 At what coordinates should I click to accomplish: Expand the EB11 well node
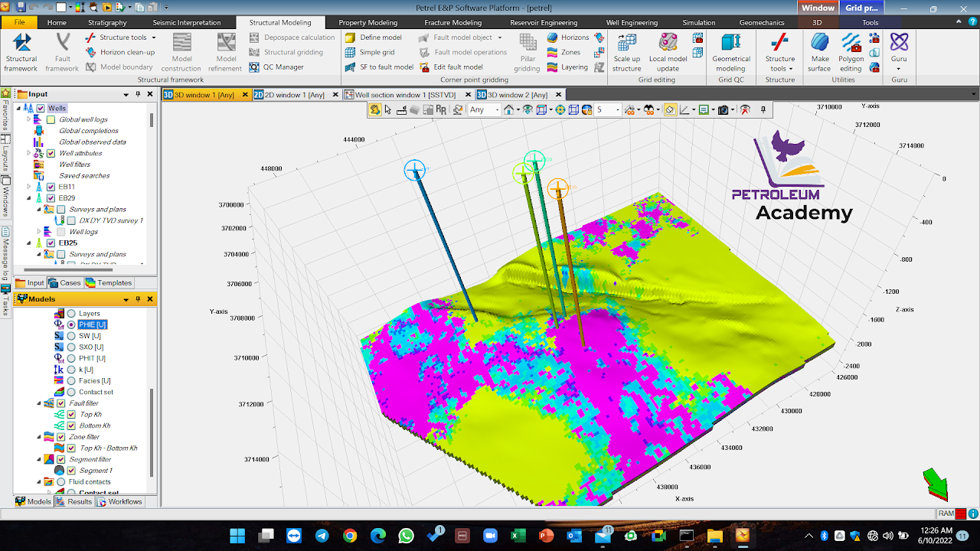click(x=28, y=187)
